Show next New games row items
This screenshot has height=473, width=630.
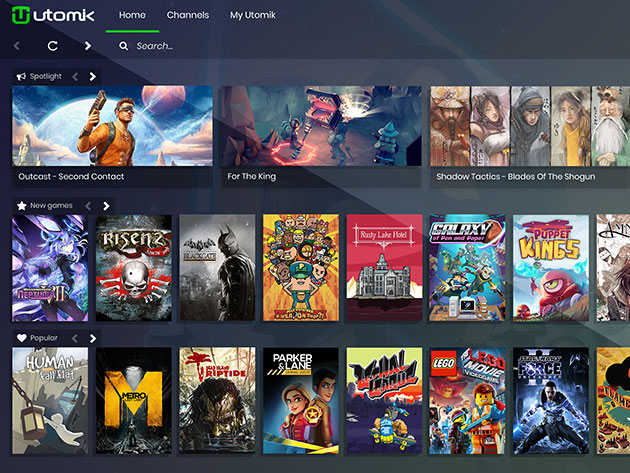tap(106, 206)
